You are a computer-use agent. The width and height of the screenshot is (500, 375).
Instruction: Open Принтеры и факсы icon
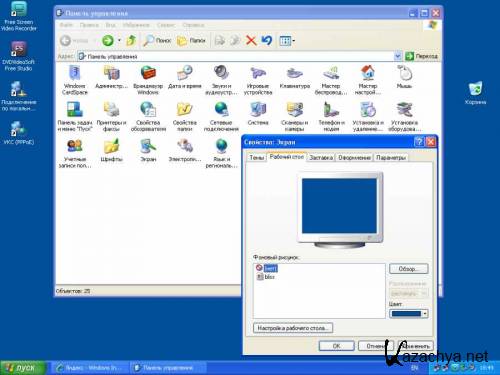pyautogui.click(x=111, y=116)
